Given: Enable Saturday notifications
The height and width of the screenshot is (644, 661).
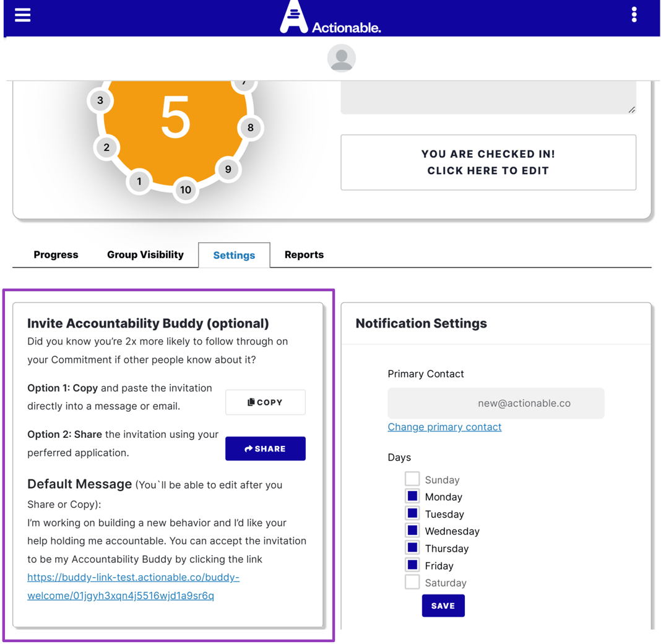Looking at the screenshot, I should 412,581.
